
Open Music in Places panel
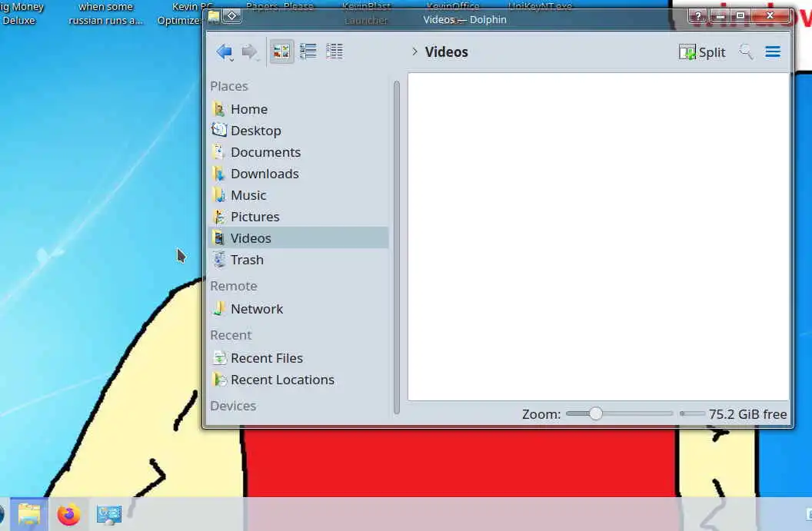coord(298,195)
